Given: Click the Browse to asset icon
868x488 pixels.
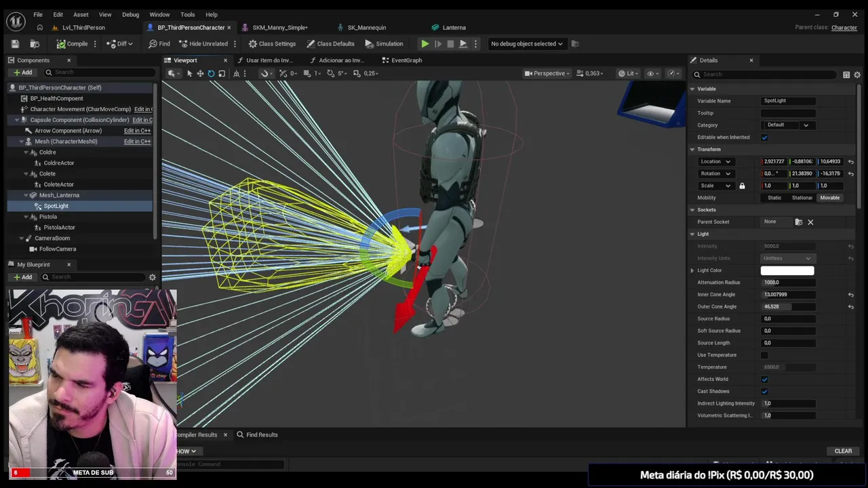Looking at the screenshot, I should [x=35, y=43].
